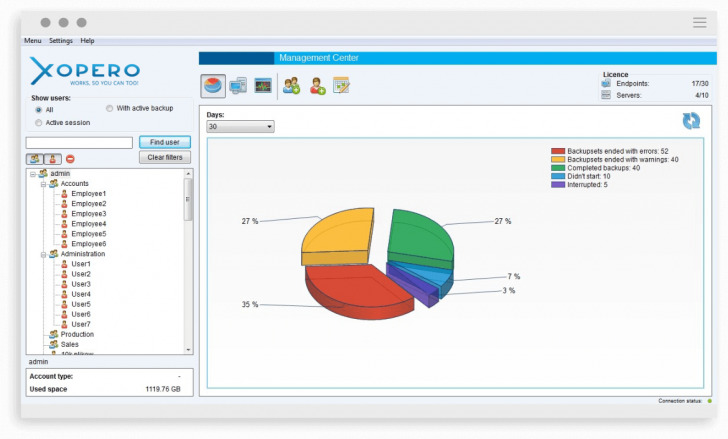The width and height of the screenshot is (728, 439).
Task: Collapse the Administration group in the tree
Action: tap(43, 254)
